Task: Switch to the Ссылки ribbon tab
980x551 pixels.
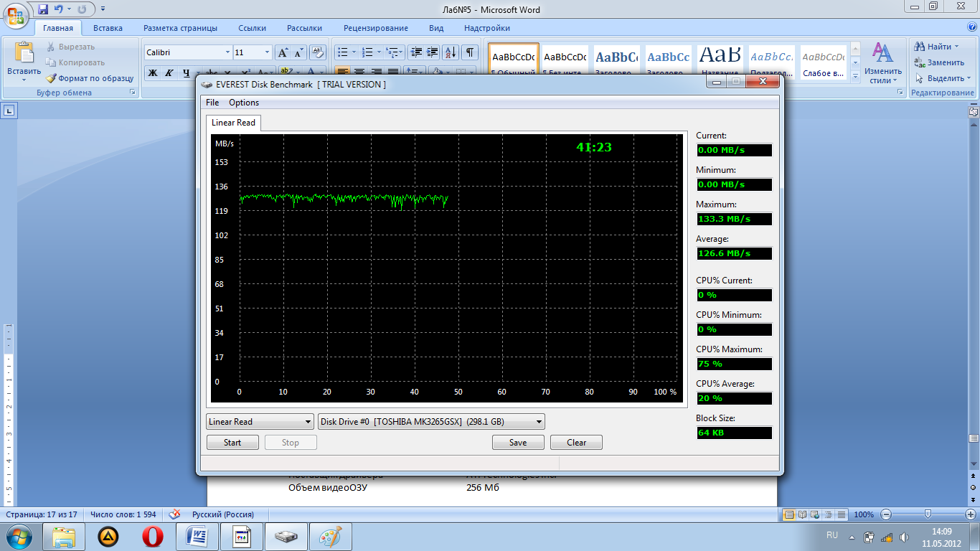Action: pyautogui.click(x=252, y=28)
